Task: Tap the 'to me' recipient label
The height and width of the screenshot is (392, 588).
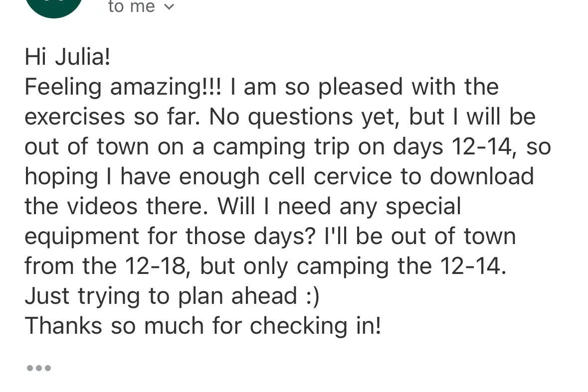Action: point(131,6)
